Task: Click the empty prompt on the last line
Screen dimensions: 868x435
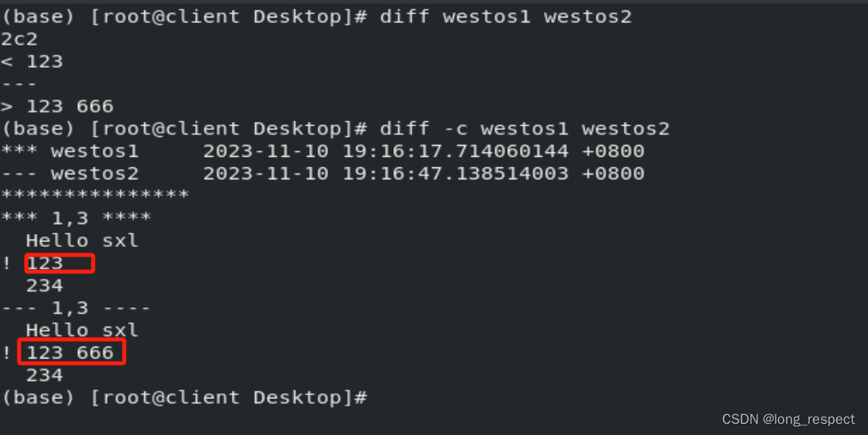Action: [x=185, y=397]
